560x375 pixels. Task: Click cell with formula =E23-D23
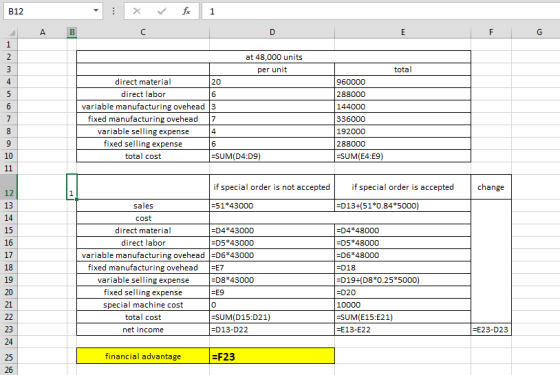click(491, 329)
